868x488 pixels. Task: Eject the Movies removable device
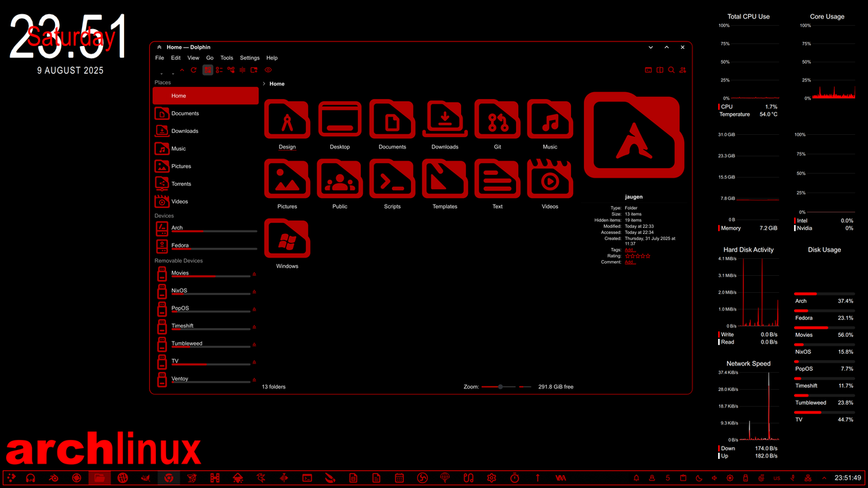coord(254,274)
